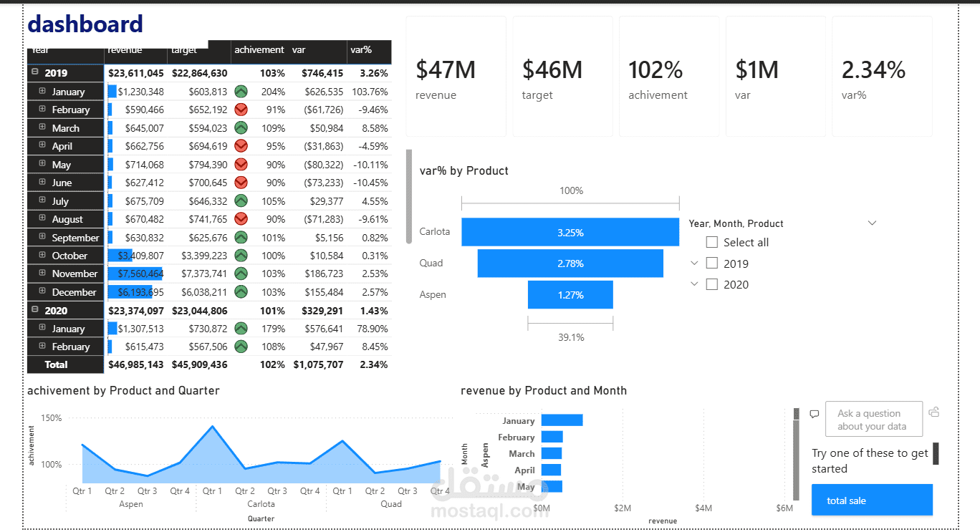980x532 pixels.
Task: Click the Ask a question input box
Action: click(873, 418)
